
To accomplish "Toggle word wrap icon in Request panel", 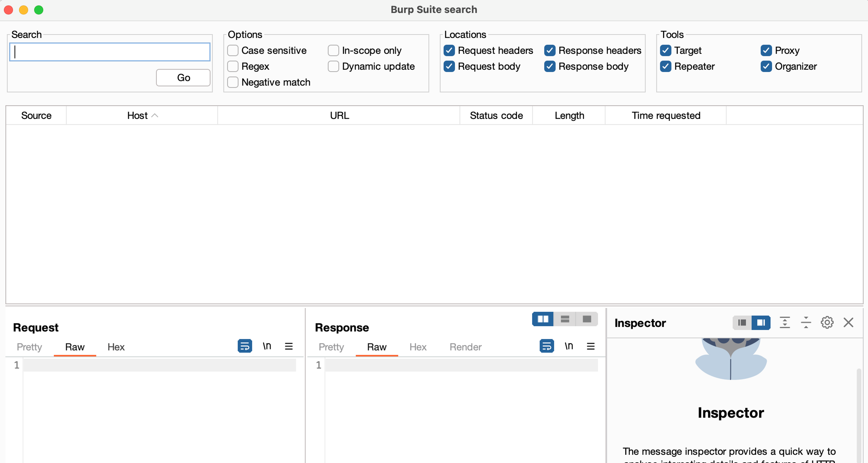I will tap(245, 346).
